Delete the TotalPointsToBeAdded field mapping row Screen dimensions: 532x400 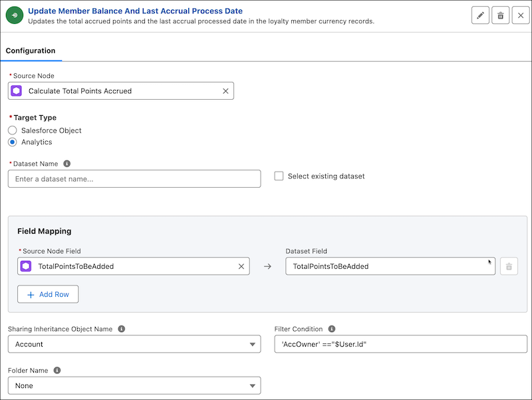point(509,266)
